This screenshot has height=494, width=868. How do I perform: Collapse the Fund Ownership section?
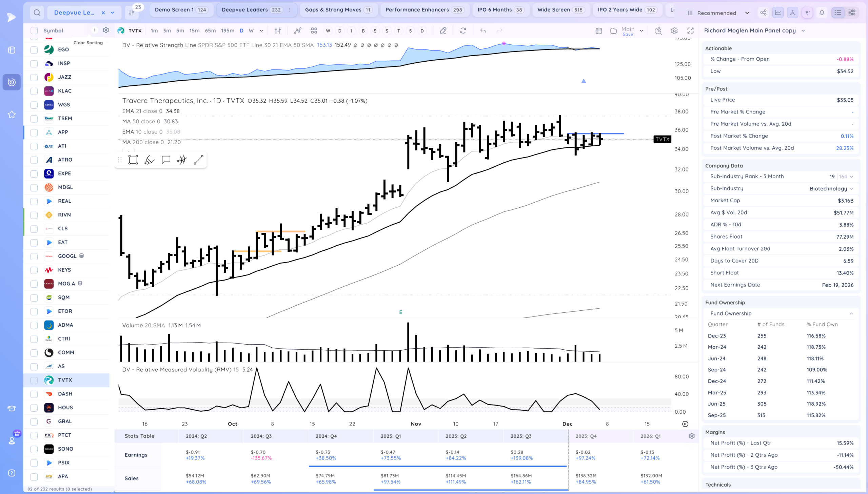[x=851, y=313]
